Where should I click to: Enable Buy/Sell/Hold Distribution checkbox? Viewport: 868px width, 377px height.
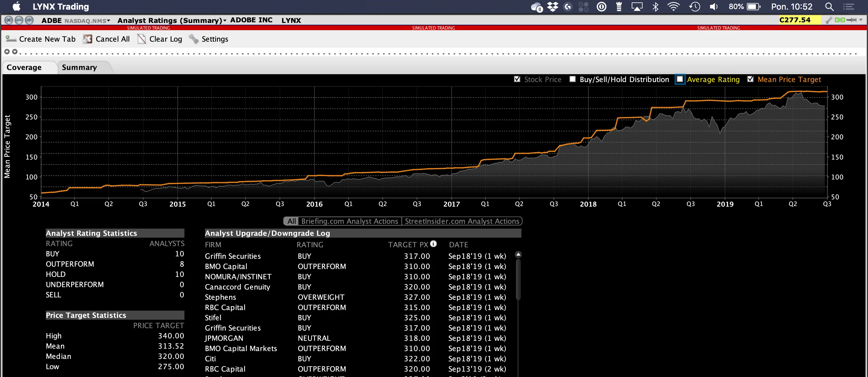(x=573, y=79)
